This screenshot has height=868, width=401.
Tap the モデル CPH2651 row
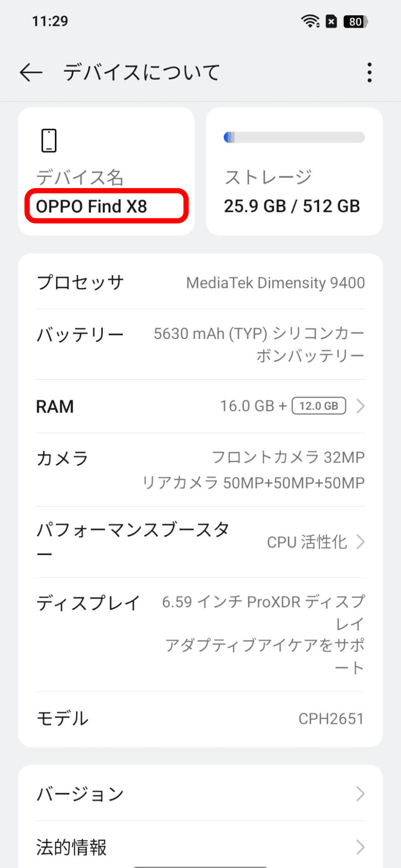(x=200, y=719)
